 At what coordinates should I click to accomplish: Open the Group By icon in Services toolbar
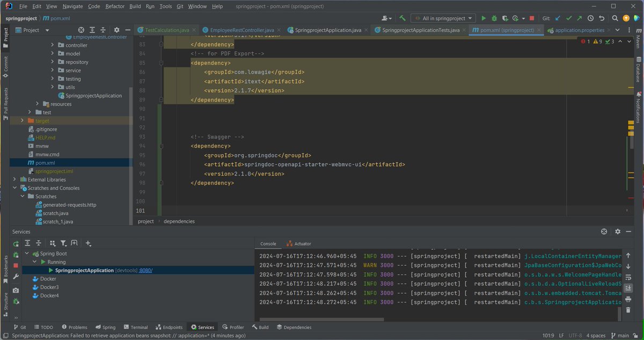coord(52,243)
